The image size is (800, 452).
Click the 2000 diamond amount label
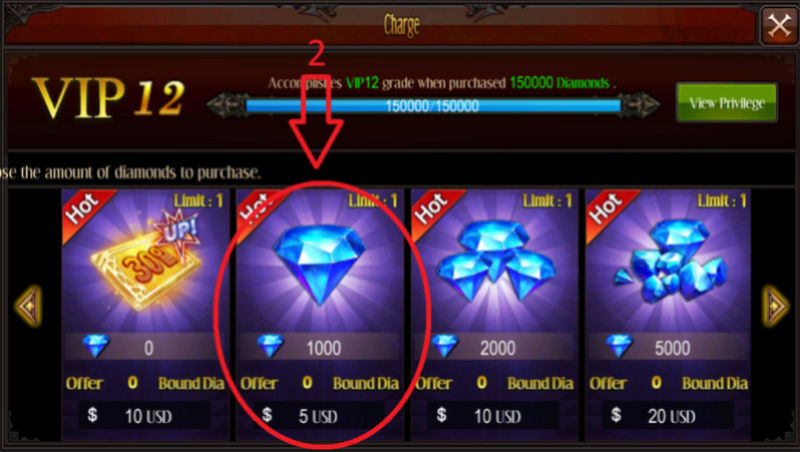click(x=497, y=348)
